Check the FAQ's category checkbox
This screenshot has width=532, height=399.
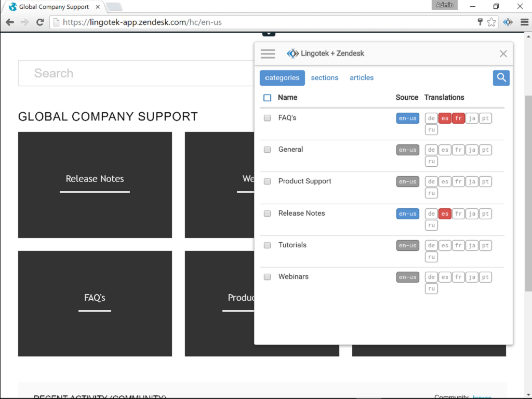coord(267,118)
